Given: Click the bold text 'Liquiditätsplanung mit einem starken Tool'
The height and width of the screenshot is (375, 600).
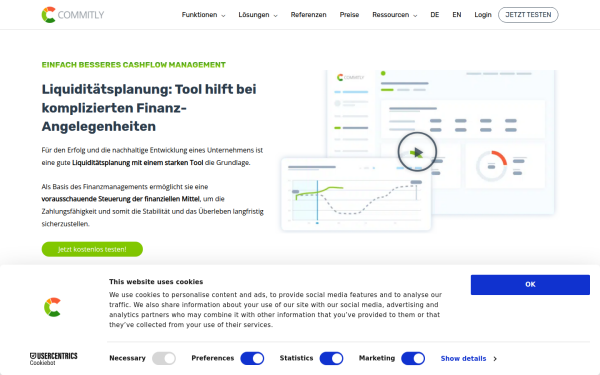Looking at the screenshot, I should click(x=138, y=163).
